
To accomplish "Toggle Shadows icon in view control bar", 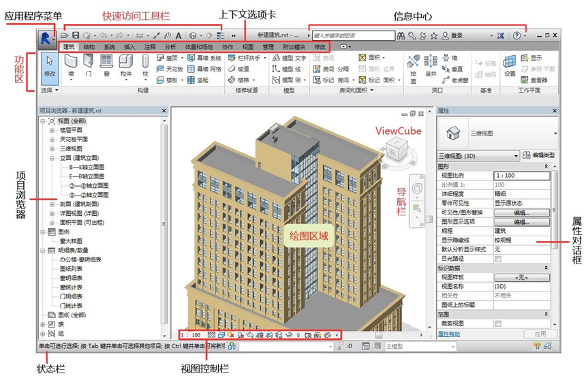I will 241,335.
